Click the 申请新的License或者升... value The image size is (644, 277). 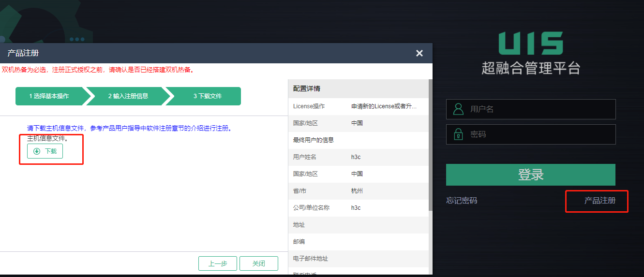[x=384, y=106]
